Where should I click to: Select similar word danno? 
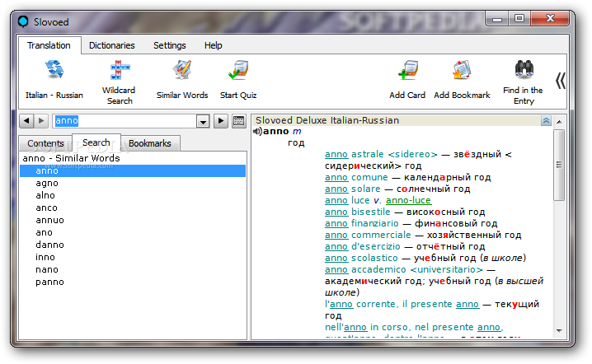point(49,245)
